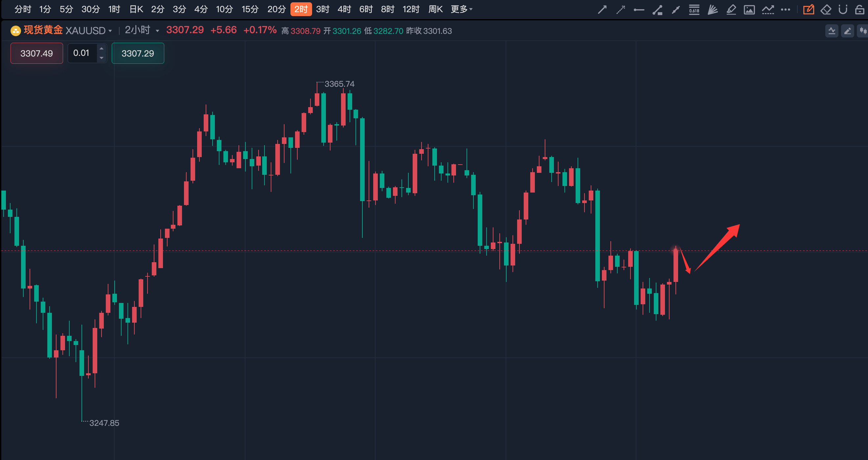Viewport: 868px width, 460px height.
Task: Select the horizontal ray line tool
Action: tap(639, 10)
